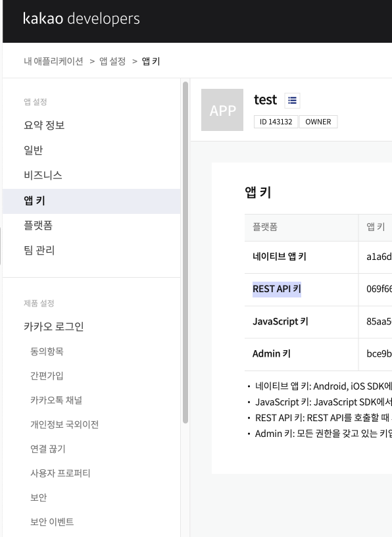Open 앱 설정 breadcrumb link
Screen dimensions: 392x537
(112, 61)
